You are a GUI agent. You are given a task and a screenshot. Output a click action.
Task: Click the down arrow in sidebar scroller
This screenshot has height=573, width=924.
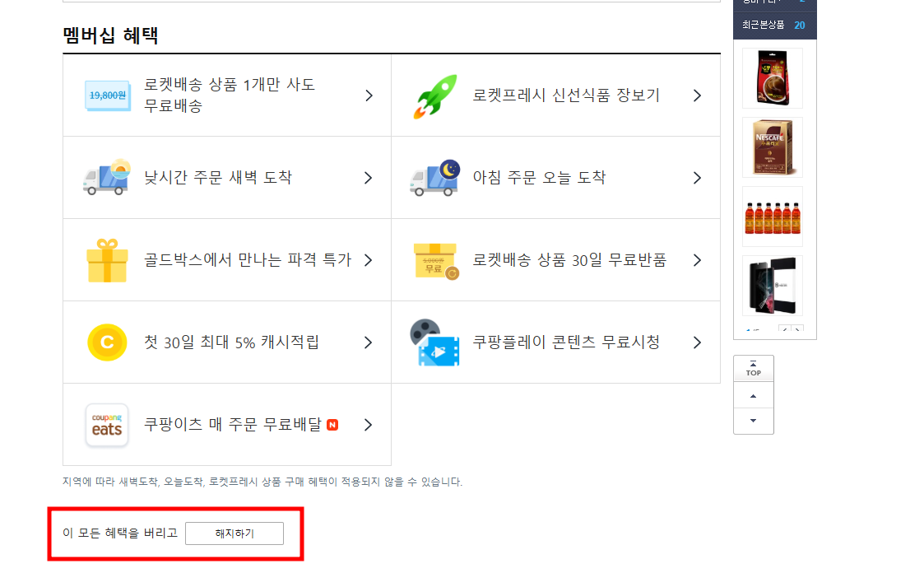753,421
